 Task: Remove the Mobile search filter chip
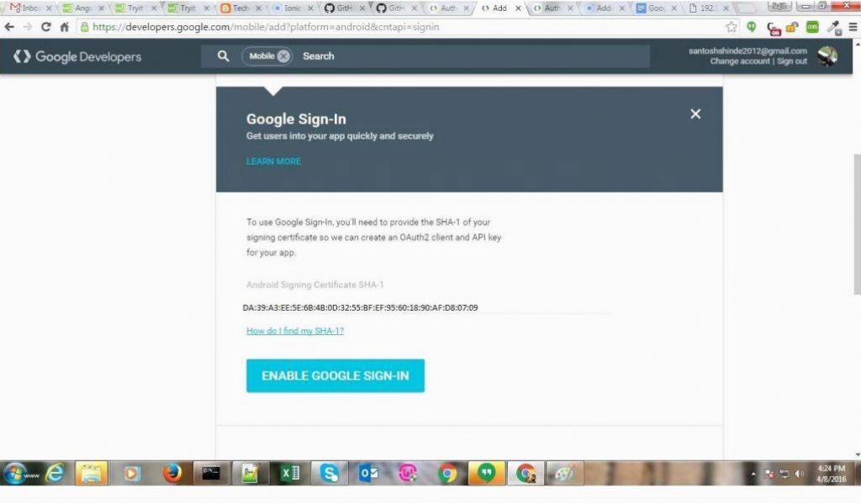283,56
